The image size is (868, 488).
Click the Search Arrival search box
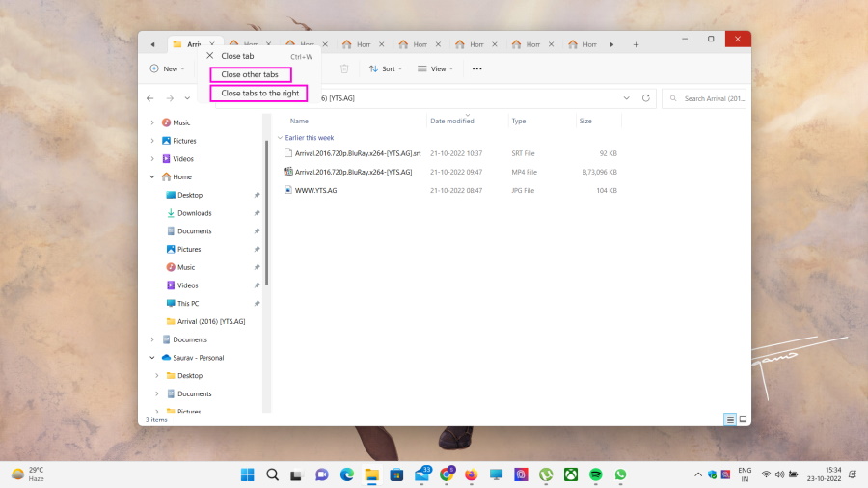tap(709, 98)
